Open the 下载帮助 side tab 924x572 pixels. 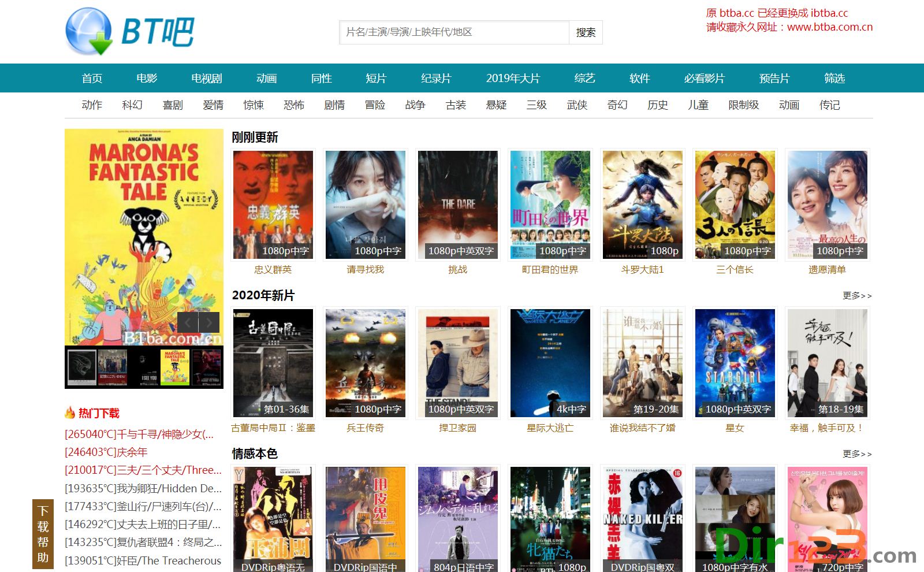(x=43, y=533)
